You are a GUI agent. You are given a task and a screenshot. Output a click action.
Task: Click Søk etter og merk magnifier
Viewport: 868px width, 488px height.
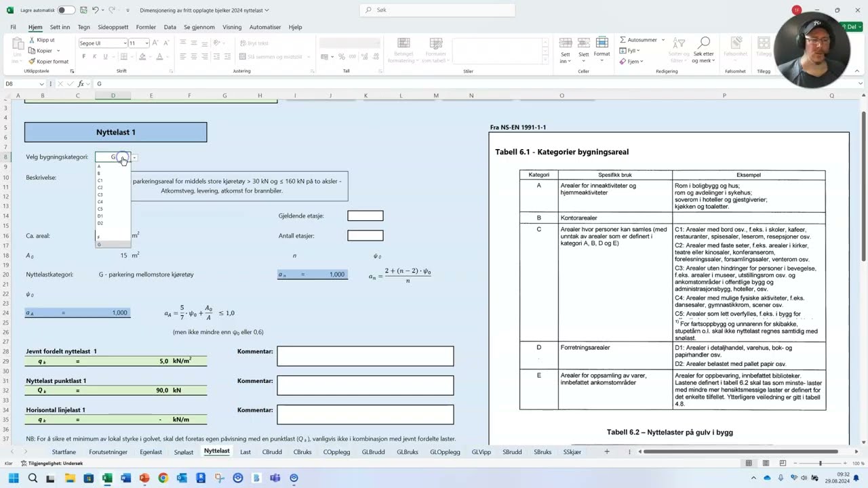704,49
